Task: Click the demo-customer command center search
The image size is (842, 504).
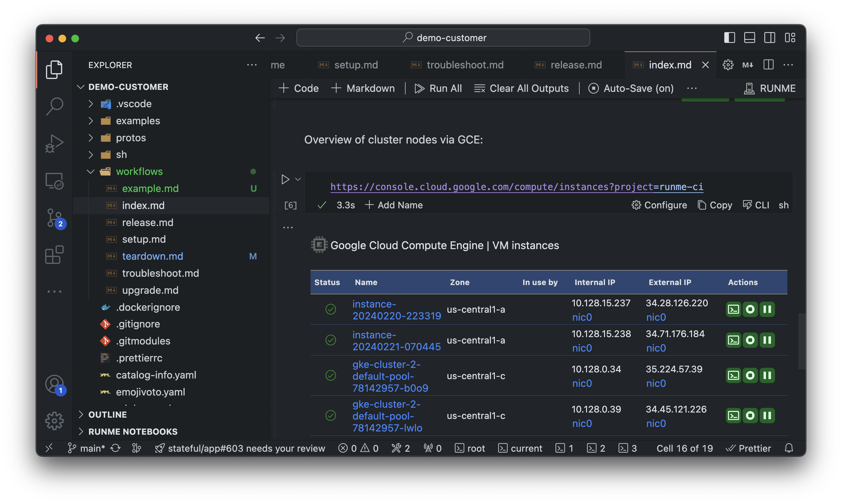Action: coord(443,38)
